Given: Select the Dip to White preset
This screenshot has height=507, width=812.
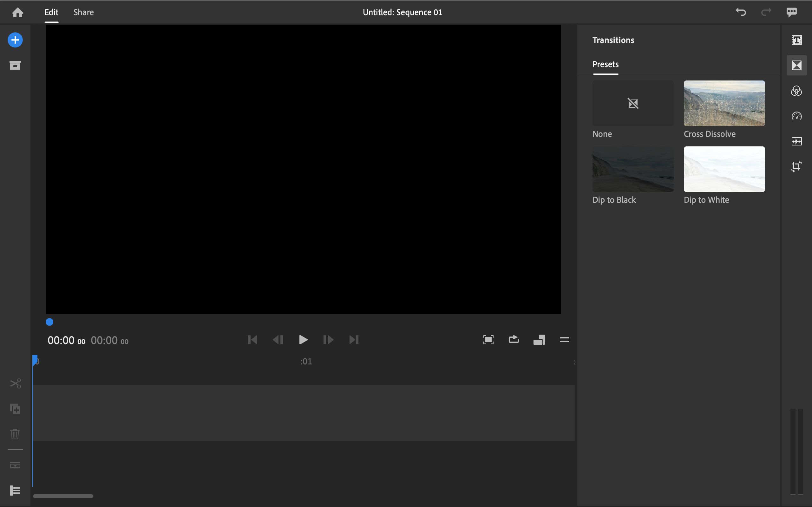Looking at the screenshot, I should (x=724, y=169).
